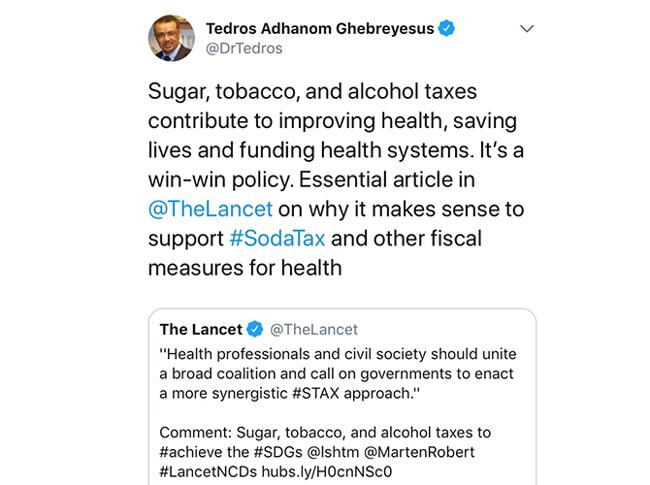Click Tedros's profile photo avatar
Screen dimensions: 650x485
pyautogui.click(x=171, y=37)
